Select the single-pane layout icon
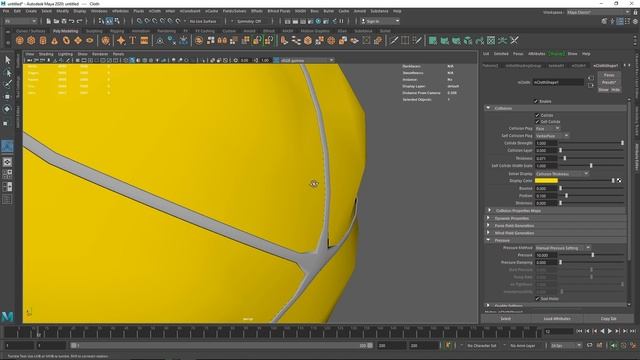This screenshot has height=360, width=640. click(7, 162)
